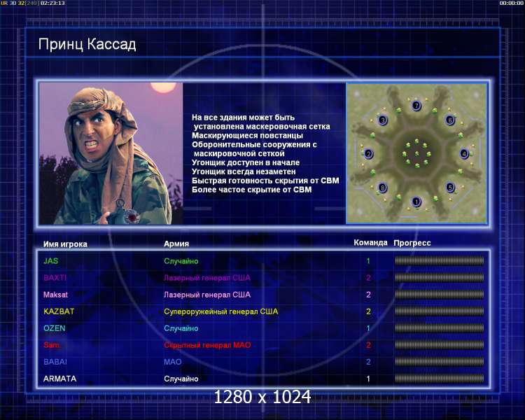This screenshot has height=420, width=525.
Task: Click the ARMATA loading progress bar
Action: 440,379
